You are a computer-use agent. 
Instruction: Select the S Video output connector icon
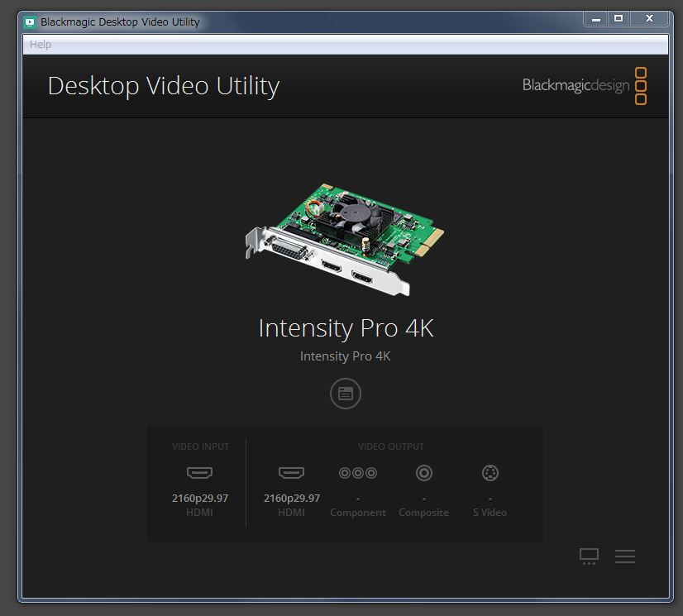(x=490, y=473)
